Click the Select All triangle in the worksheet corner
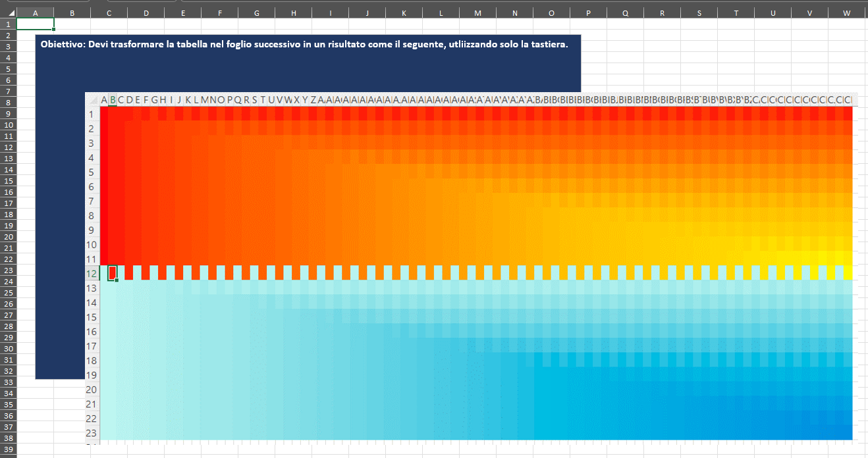 pos(11,13)
